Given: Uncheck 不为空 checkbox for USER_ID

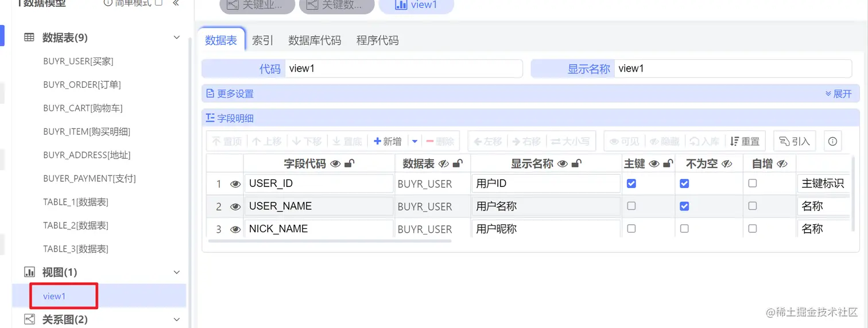Looking at the screenshot, I should 684,183.
